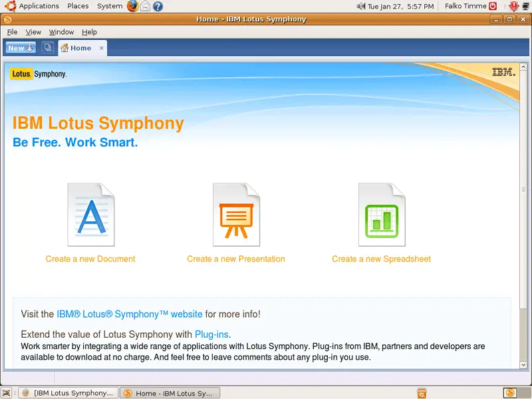Click the Show Desktop icon in bottom panel

(7, 393)
